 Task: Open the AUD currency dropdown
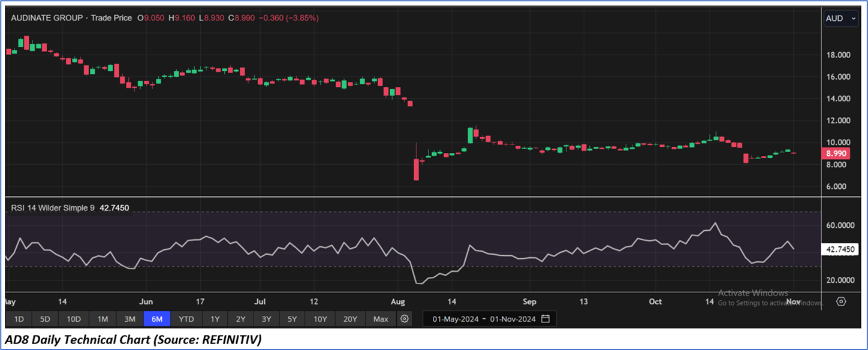tap(841, 19)
